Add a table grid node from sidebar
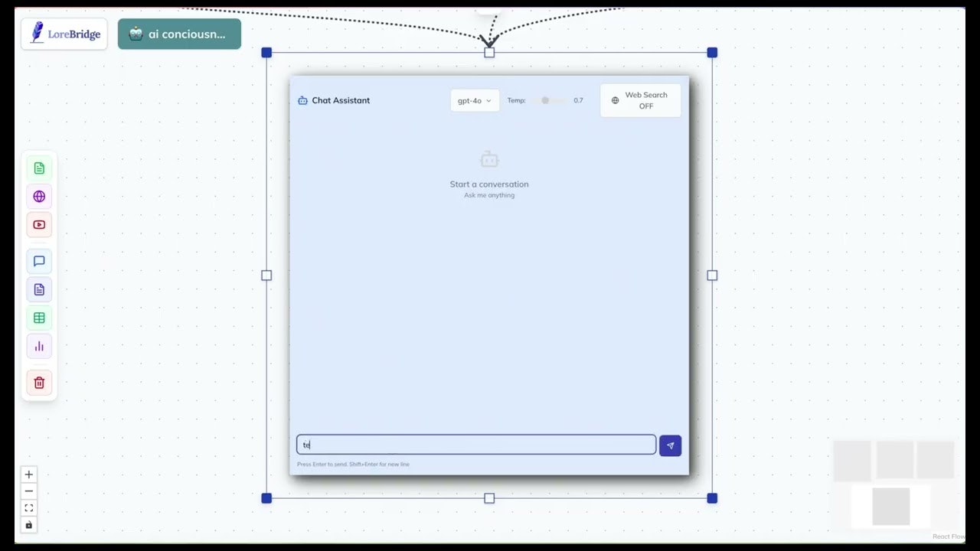This screenshot has height=551, width=980. 39,318
